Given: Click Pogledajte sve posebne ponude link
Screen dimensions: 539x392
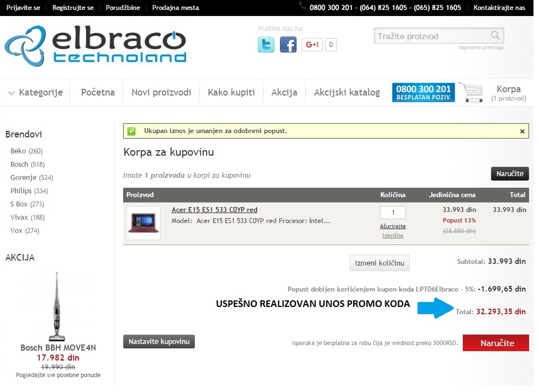Looking at the screenshot, I should click(58, 375).
